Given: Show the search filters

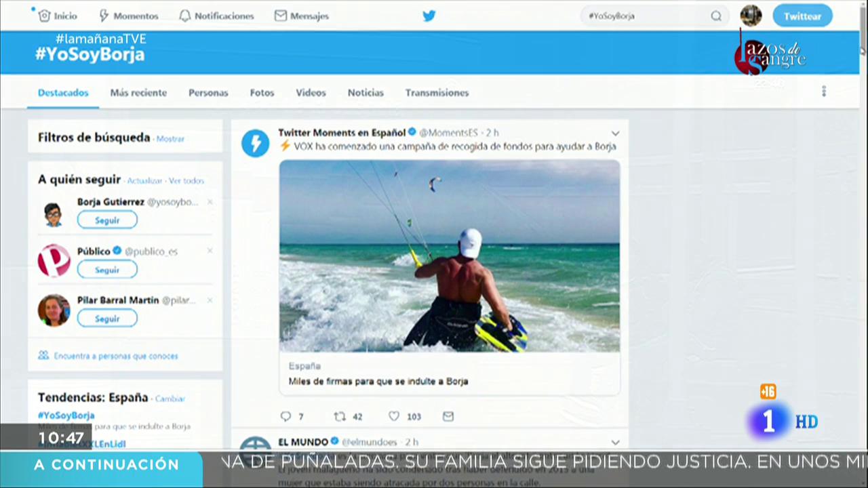Looking at the screenshot, I should pyautogui.click(x=170, y=139).
